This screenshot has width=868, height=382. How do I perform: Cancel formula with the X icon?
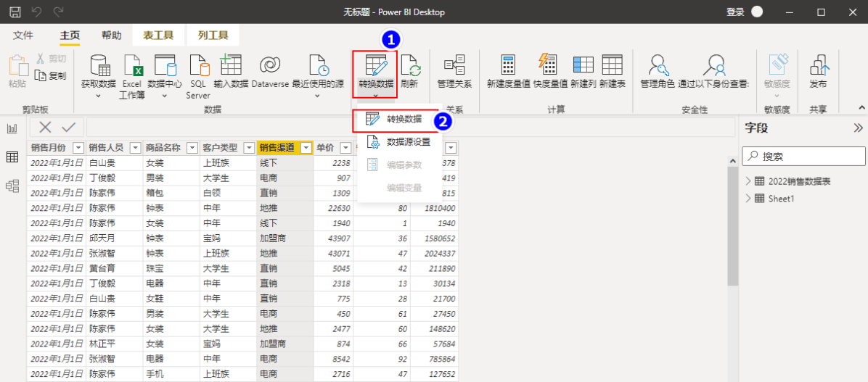[x=46, y=127]
